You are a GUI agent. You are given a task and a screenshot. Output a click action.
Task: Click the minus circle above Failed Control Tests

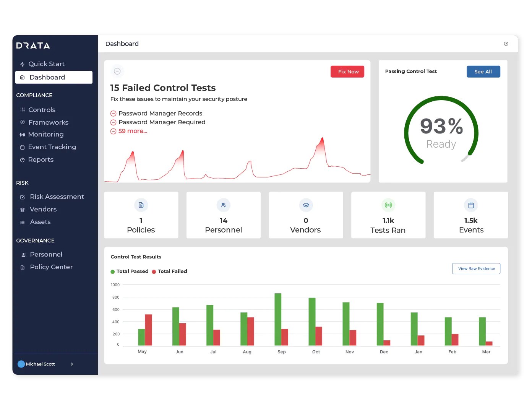click(117, 71)
